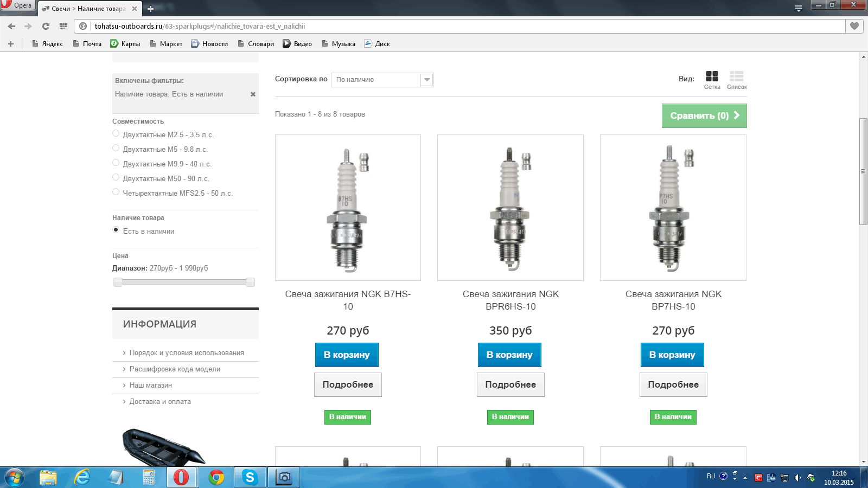
Task: Open the screenshot tool on the taskbar
Action: [284, 478]
